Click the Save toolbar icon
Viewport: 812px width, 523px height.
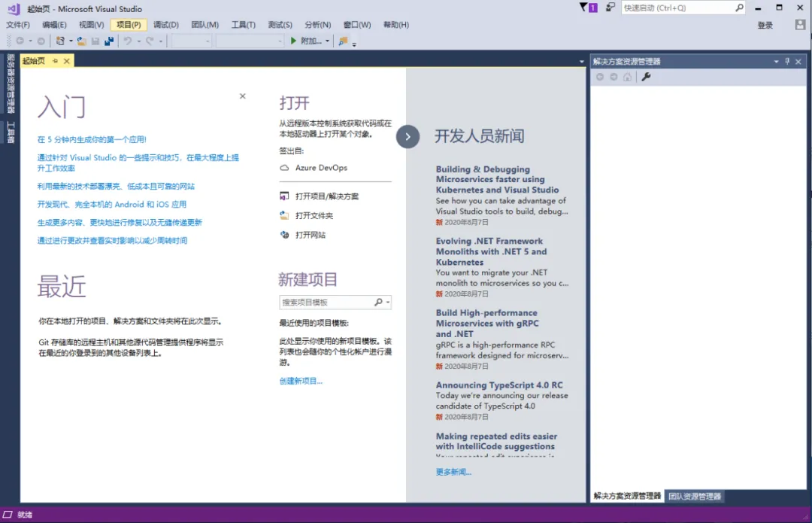click(95, 41)
